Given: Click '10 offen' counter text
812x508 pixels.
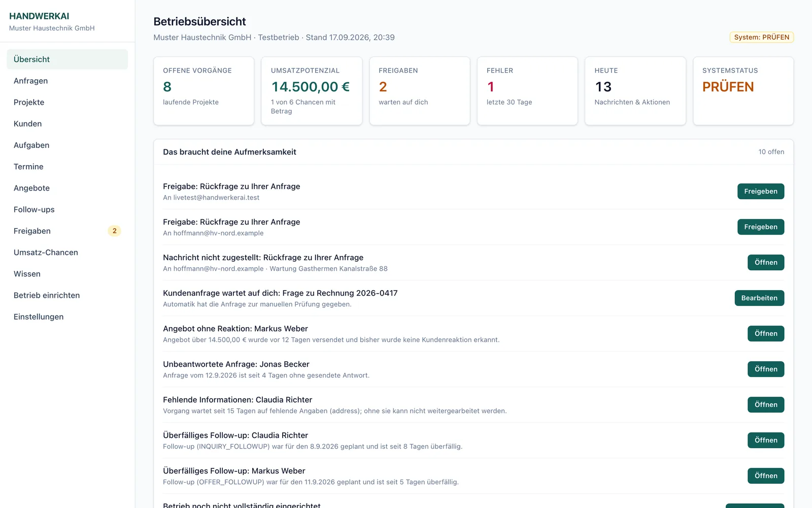Looking at the screenshot, I should pos(771,152).
